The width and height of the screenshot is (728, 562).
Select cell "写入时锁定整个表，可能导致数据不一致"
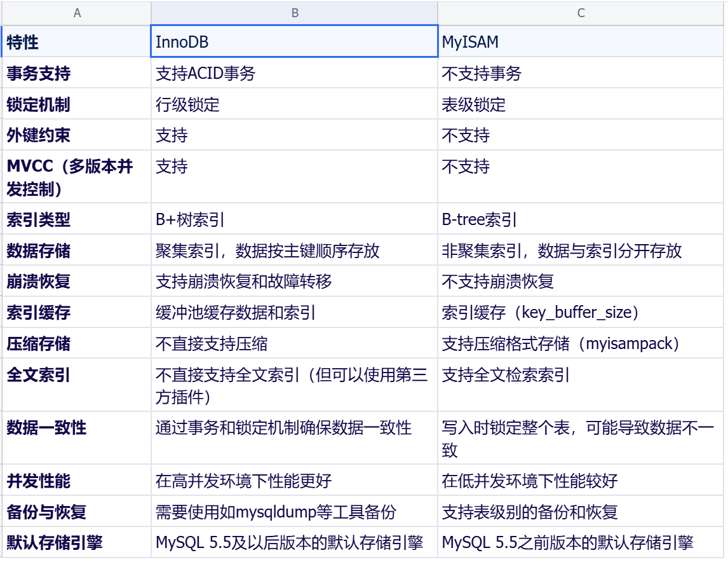tap(581, 438)
